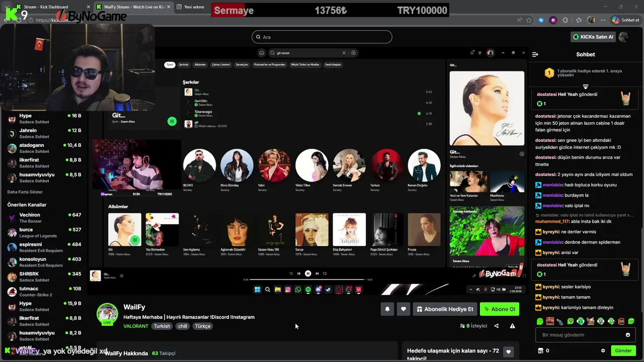
Task: Open Instagram icon in the streamed taskbar
Action: tap(288, 290)
